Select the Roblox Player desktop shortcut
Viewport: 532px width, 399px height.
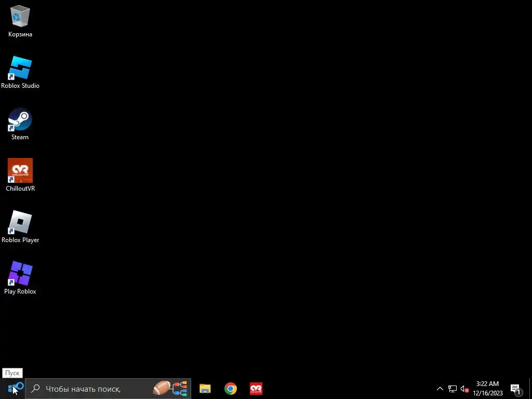point(20,227)
